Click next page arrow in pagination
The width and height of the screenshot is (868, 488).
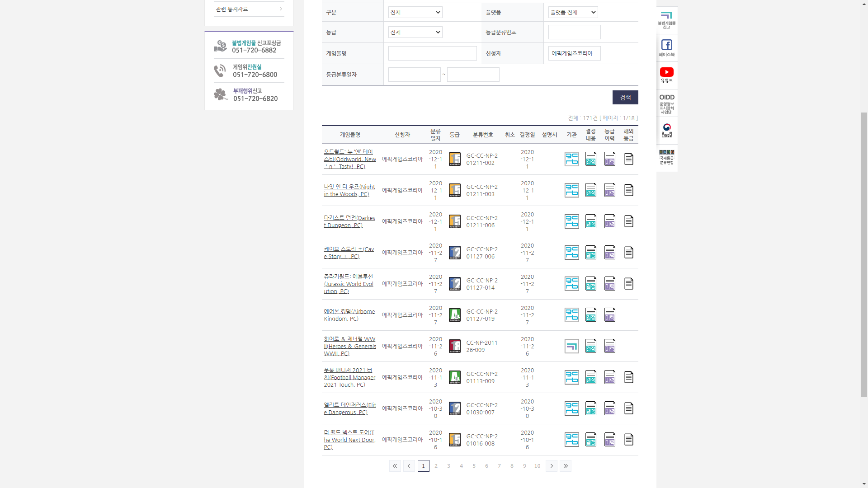[551, 466]
